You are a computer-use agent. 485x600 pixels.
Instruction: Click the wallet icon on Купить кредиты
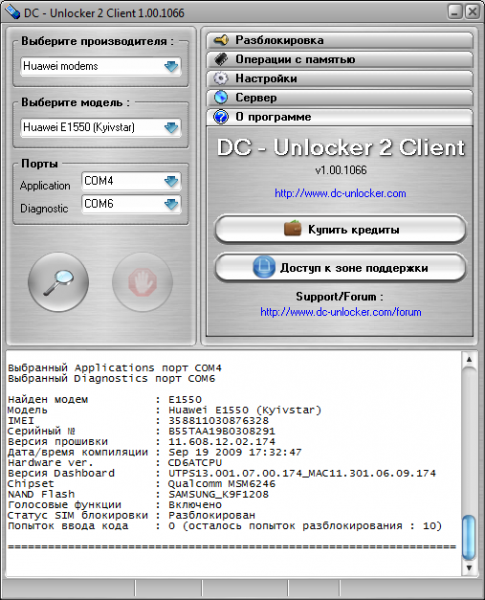(x=293, y=228)
